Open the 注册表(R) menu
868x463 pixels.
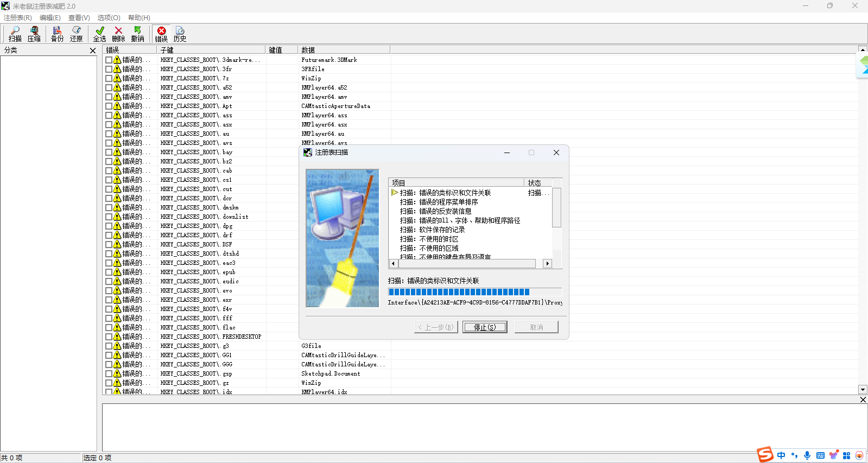[x=18, y=18]
